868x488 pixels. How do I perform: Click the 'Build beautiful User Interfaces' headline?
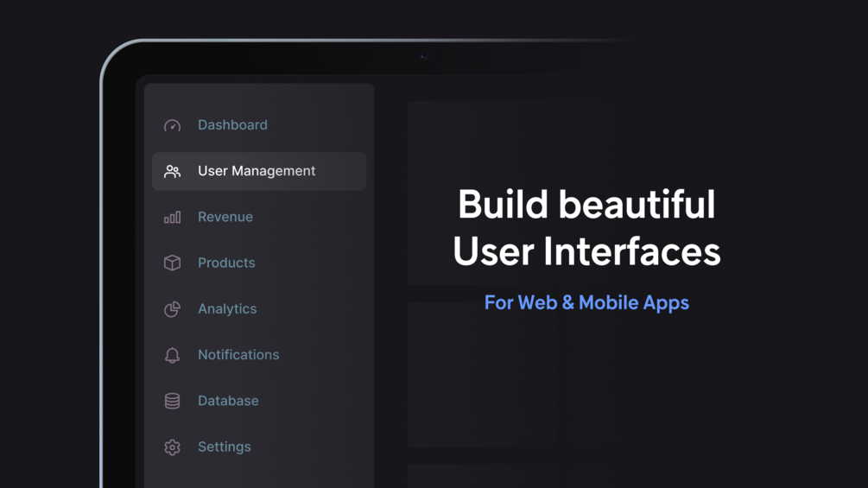(x=586, y=227)
